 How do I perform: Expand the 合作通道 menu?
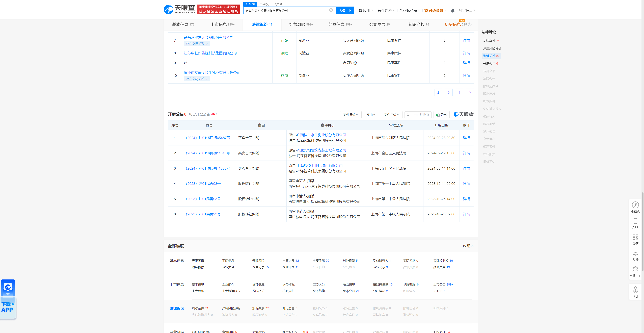click(x=386, y=10)
